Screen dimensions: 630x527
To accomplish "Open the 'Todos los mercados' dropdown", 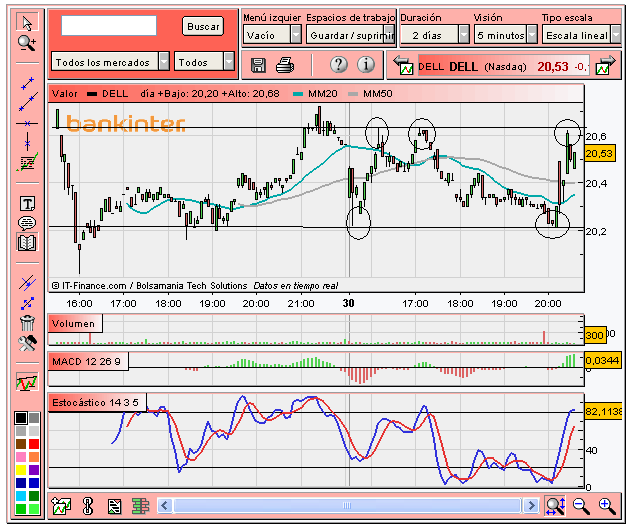I will pos(110,62).
